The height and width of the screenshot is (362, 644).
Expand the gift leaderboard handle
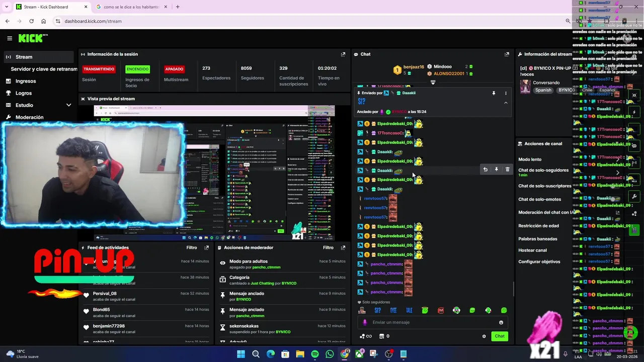click(x=433, y=82)
